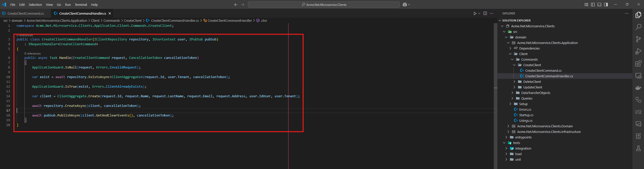Screen dimensions: 644x169
Task: Select Startup.cs in Solution Explorer
Action: point(526,115)
